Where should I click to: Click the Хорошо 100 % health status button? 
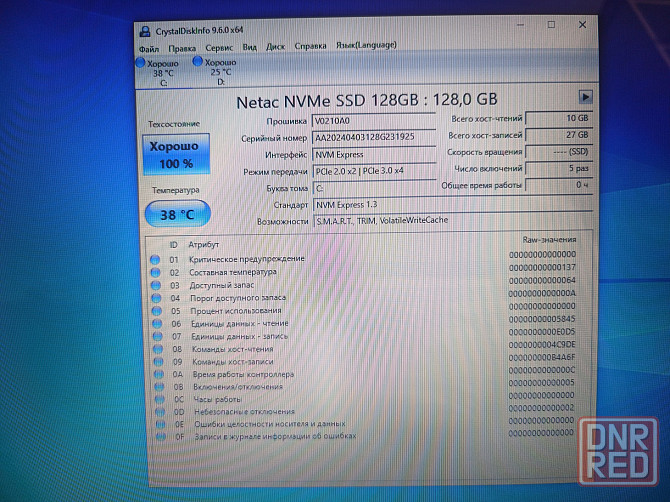coord(176,155)
